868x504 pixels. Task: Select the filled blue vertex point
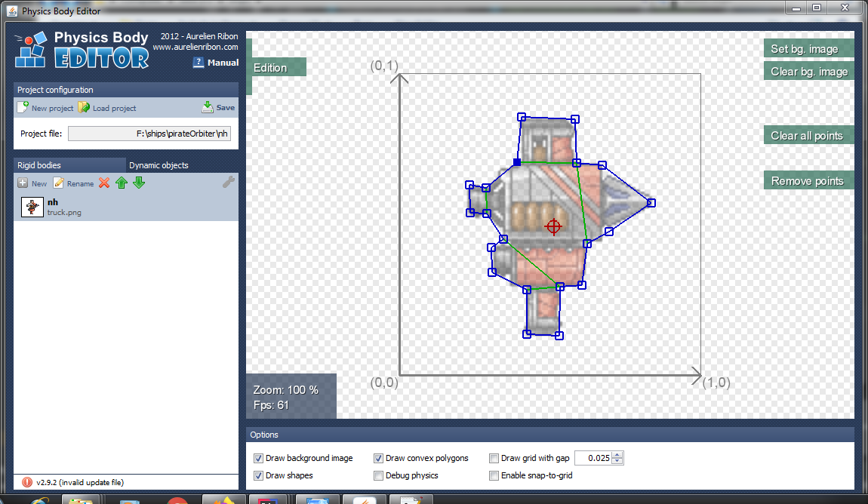click(x=517, y=162)
